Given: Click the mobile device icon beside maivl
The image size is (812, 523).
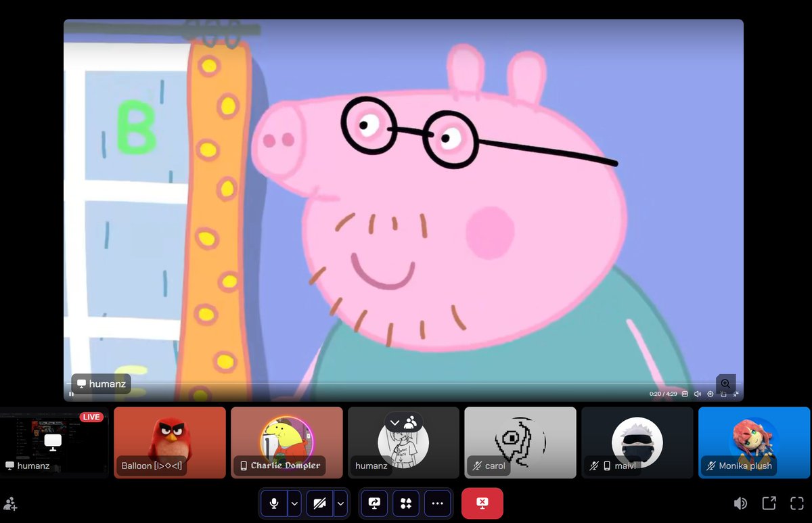Looking at the screenshot, I should (607, 466).
